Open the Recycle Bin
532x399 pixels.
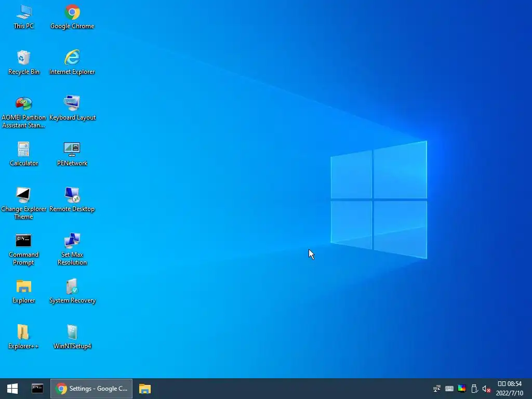[24, 63]
